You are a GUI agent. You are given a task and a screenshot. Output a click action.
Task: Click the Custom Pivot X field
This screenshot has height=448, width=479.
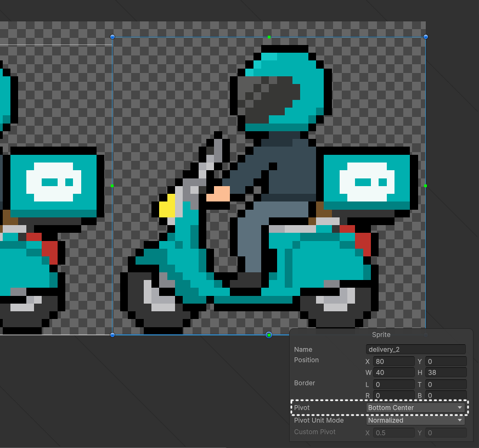394,433
